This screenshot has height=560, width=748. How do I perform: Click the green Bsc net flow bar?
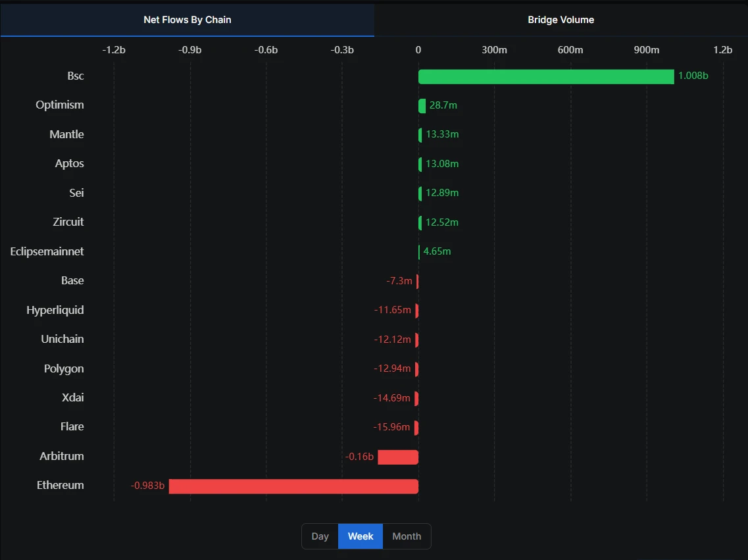(x=545, y=76)
